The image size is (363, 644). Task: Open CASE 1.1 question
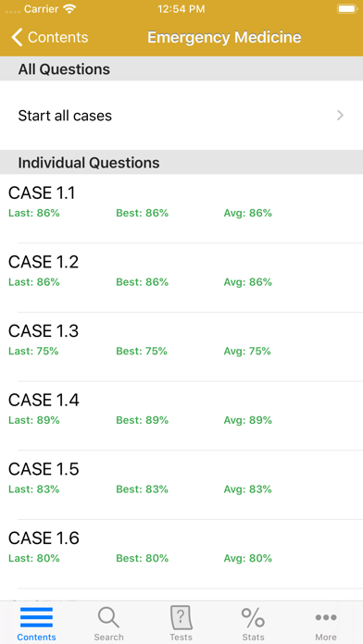tap(181, 208)
